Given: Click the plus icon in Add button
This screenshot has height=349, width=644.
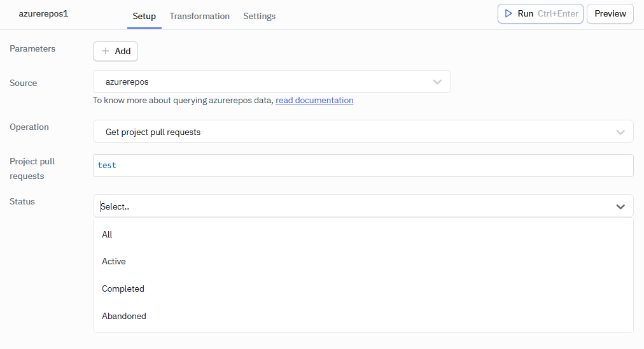Looking at the screenshot, I should click(106, 51).
